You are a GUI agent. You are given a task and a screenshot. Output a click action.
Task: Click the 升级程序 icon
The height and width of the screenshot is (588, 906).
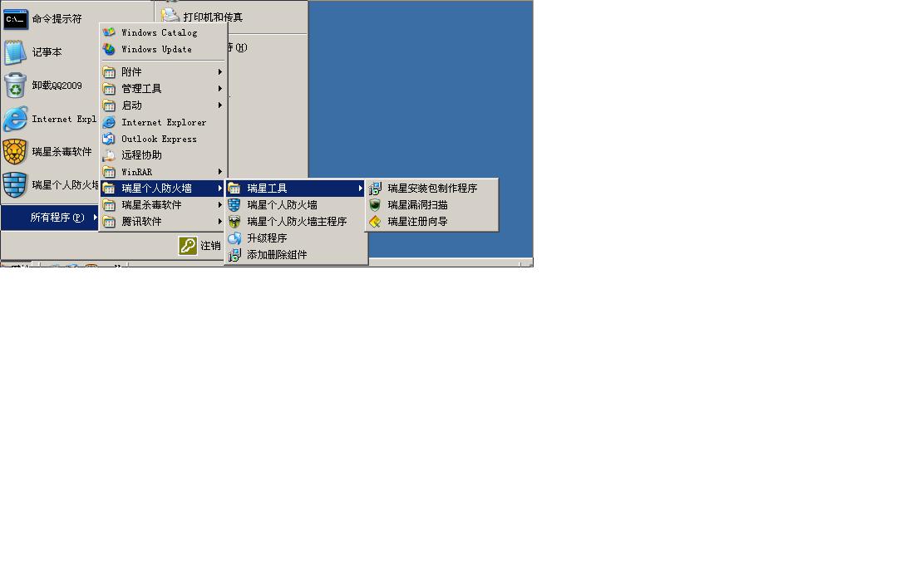pyautogui.click(x=234, y=238)
